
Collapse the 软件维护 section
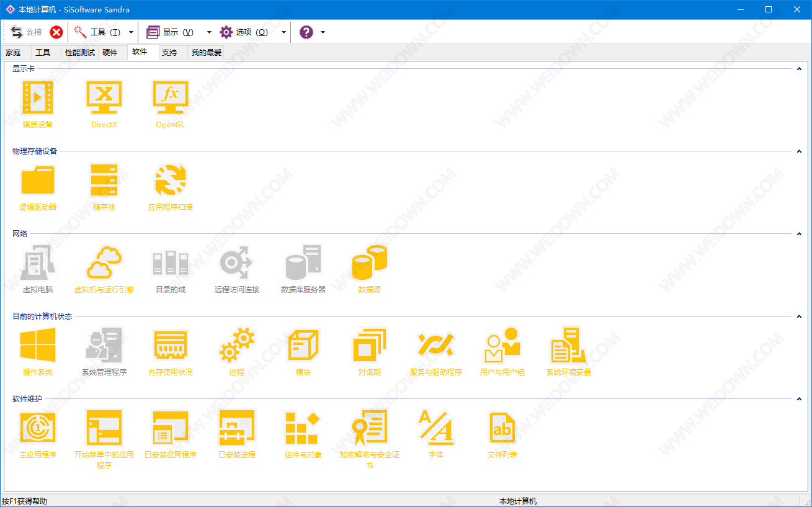(800, 399)
